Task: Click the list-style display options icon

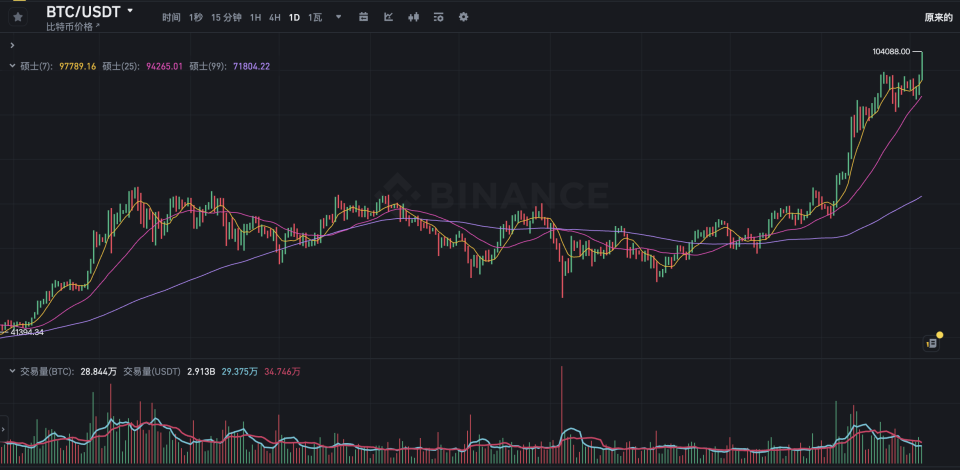Action: pyautogui.click(x=438, y=17)
